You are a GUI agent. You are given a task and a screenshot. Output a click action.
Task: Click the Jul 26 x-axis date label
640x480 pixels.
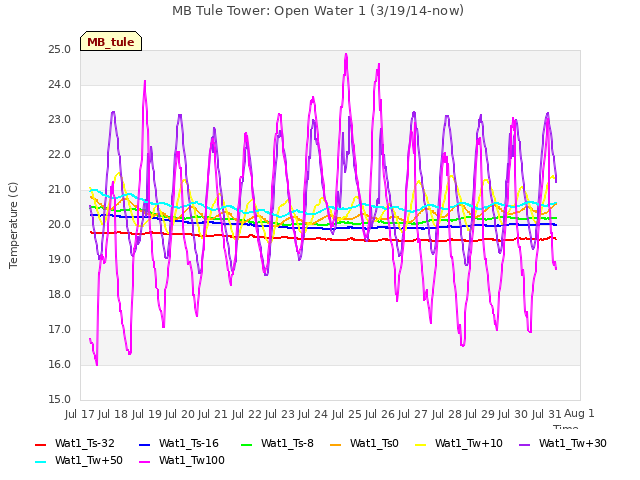coord(380,414)
